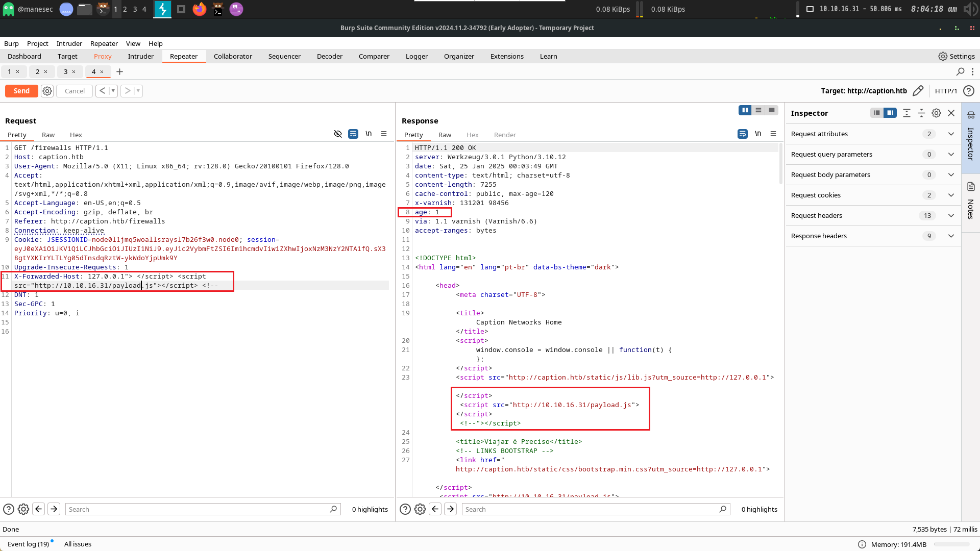Select side-by-side response layout
This screenshot has width=980, height=551.
click(x=745, y=110)
